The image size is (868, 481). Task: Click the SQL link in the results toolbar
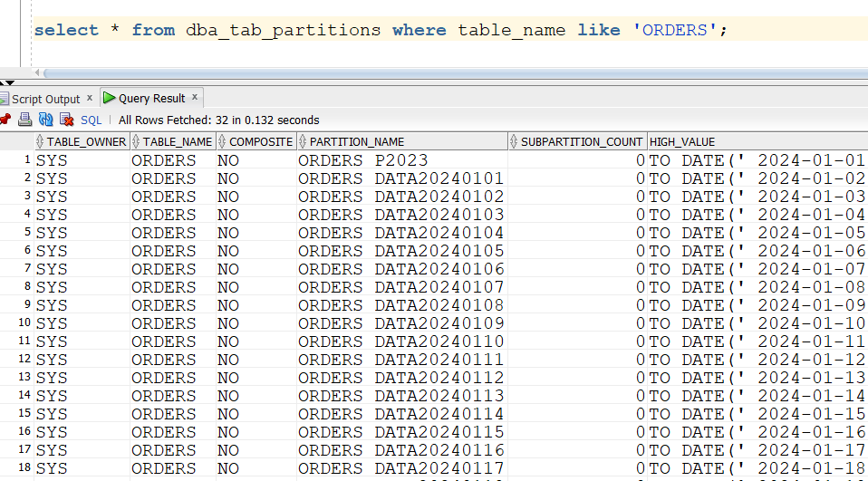pyautogui.click(x=92, y=120)
